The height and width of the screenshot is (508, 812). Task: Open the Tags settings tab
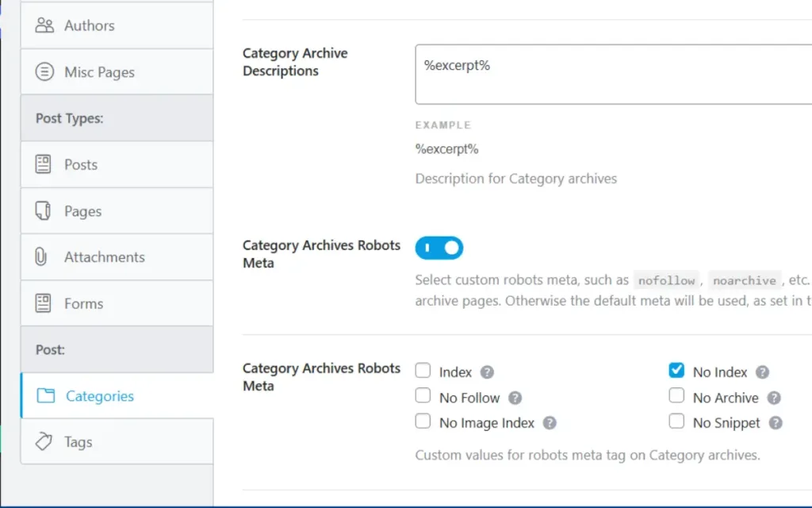point(117,441)
